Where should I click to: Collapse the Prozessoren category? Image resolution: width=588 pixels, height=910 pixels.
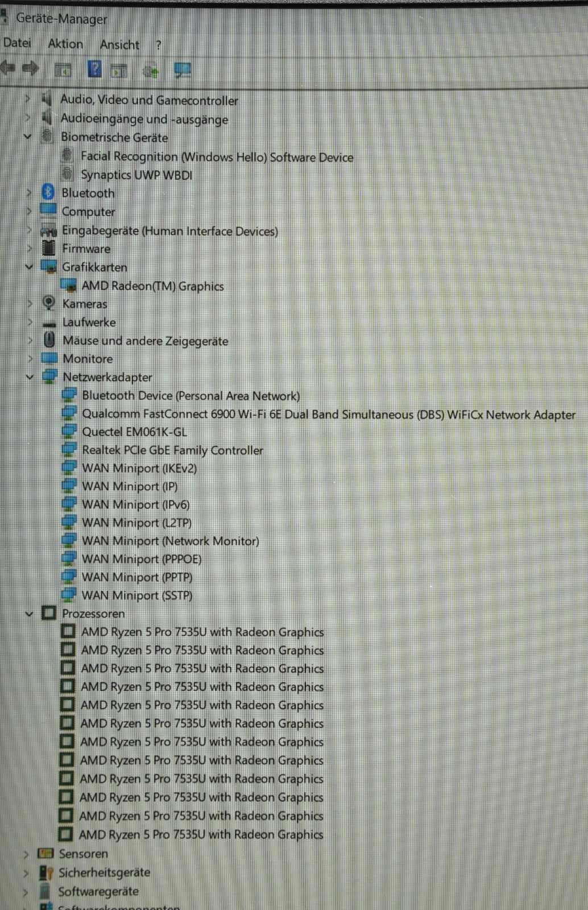29,614
